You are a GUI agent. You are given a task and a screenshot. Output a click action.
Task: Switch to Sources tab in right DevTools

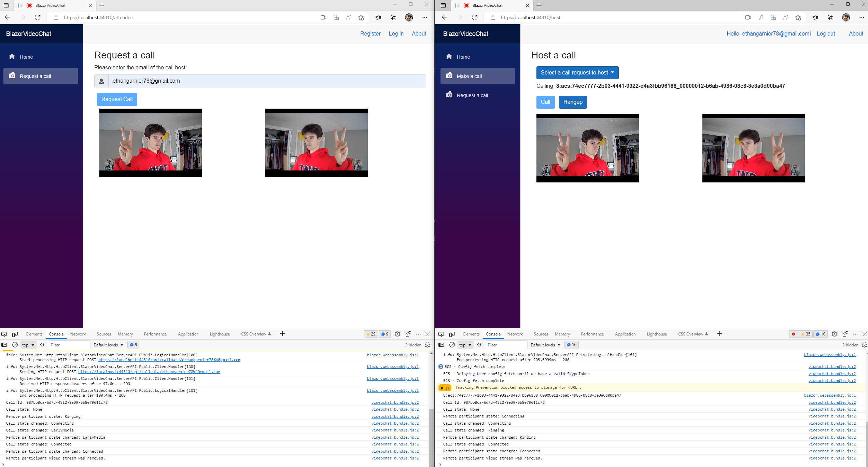[x=541, y=334]
